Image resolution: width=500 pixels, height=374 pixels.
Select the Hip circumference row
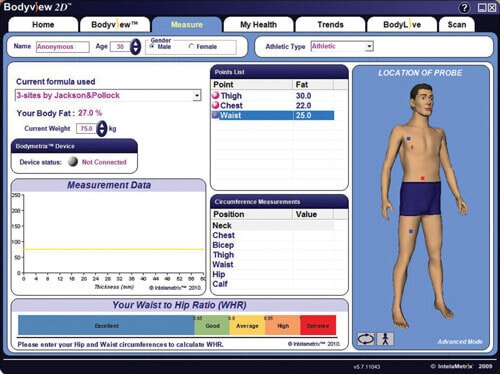click(x=273, y=274)
